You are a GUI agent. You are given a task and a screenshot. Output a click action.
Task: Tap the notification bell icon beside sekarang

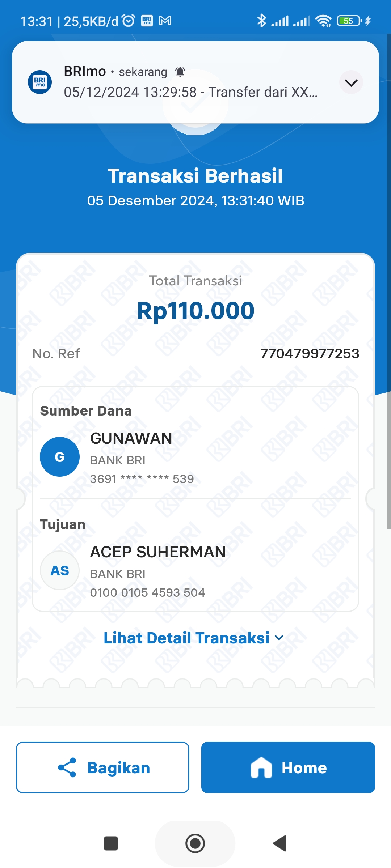click(180, 72)
